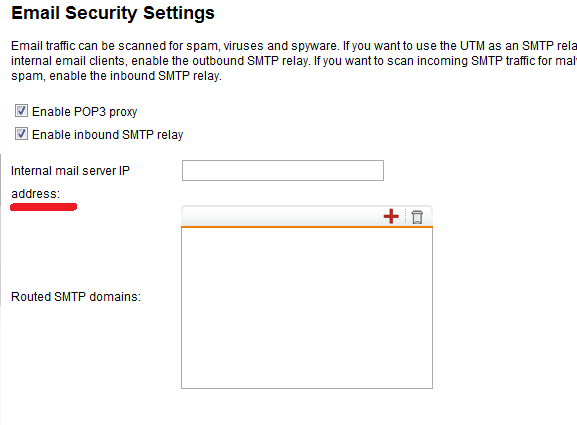Click the 'spam, enable the inbound SMTP relay' line
The width and height of the screenshot is (577, 425).
pyautogui.click(x=116, y=76)
